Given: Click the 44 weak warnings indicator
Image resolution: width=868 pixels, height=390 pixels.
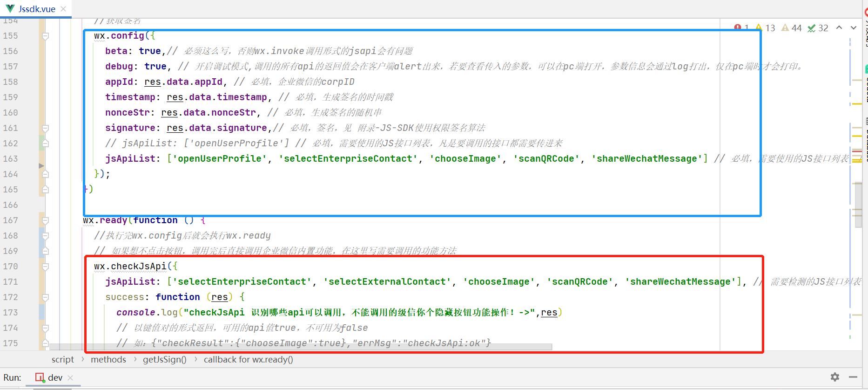Looking at the screenshot, I should point(792,28).
